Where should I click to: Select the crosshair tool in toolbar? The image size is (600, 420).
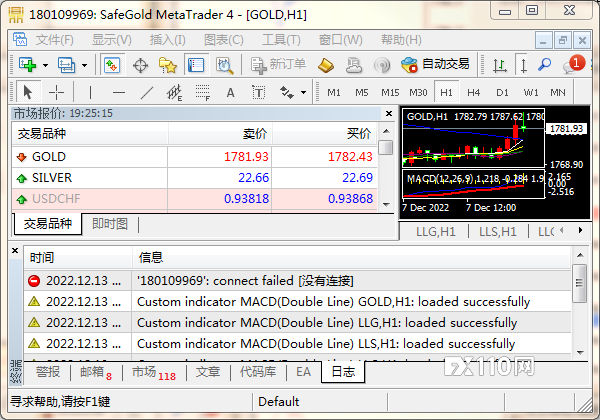click(56, 93)
